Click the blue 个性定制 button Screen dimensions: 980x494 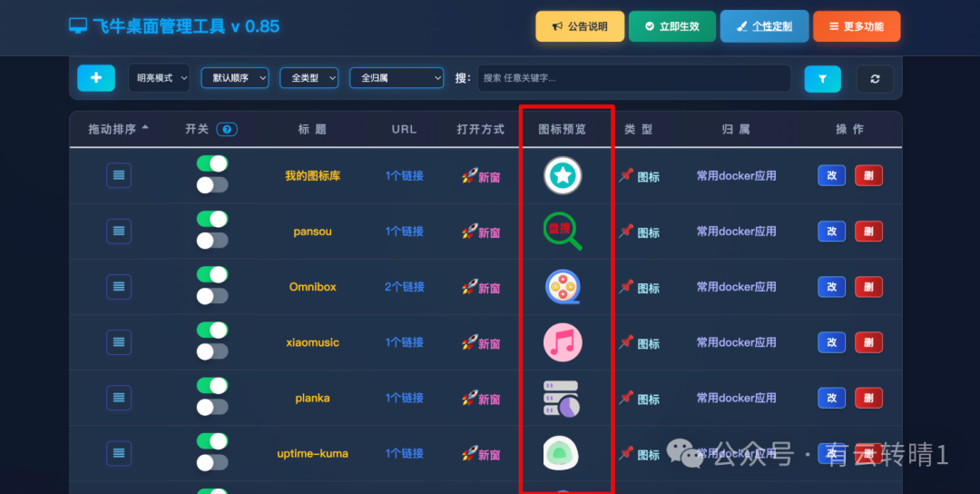[x=764, y=26]
